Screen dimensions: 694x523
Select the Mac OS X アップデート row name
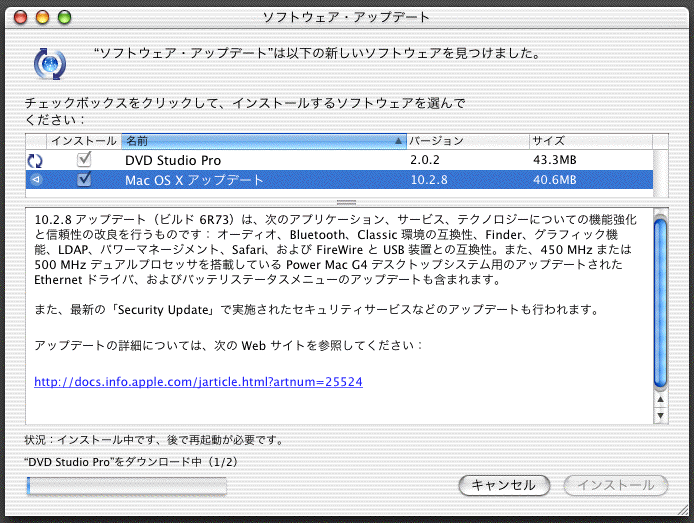pos(194,180)
